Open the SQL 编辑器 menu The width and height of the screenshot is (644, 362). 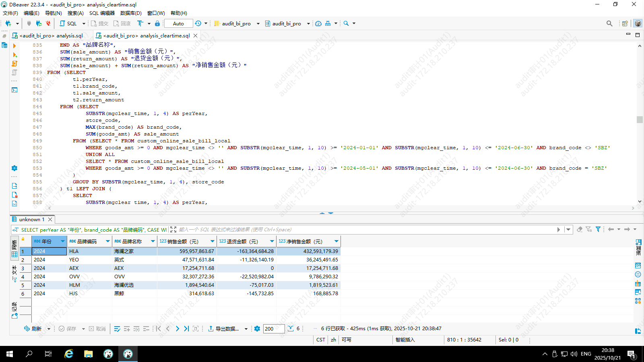102,13
